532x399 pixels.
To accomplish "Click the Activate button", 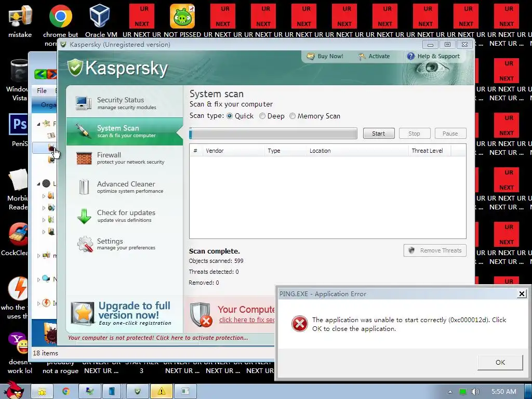I will coord(374,56).
